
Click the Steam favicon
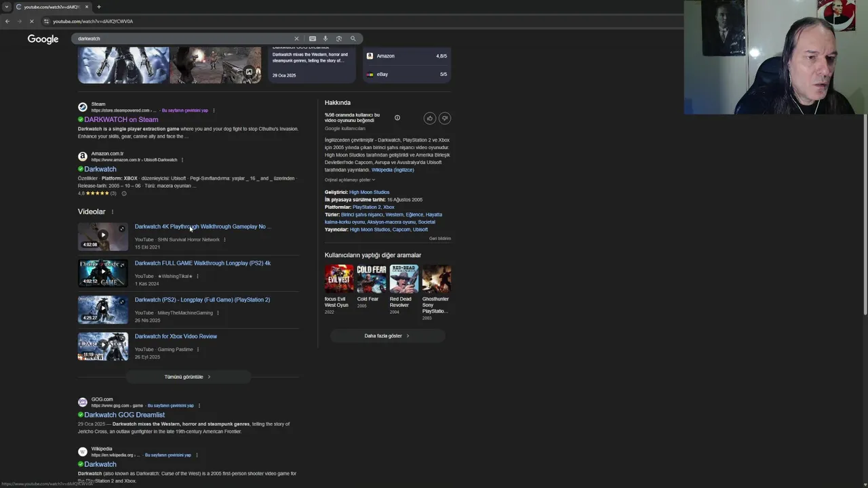click(x=83, y=107)
